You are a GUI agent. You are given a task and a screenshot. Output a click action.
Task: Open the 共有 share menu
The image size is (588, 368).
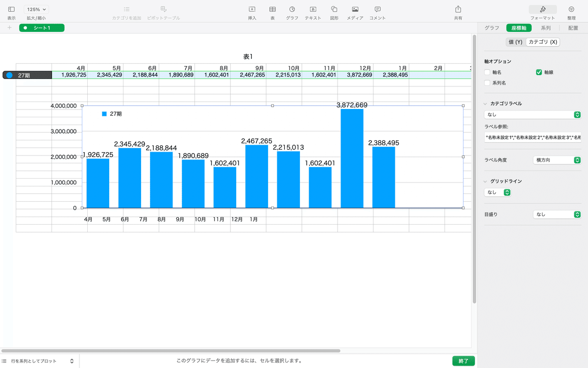458,9
